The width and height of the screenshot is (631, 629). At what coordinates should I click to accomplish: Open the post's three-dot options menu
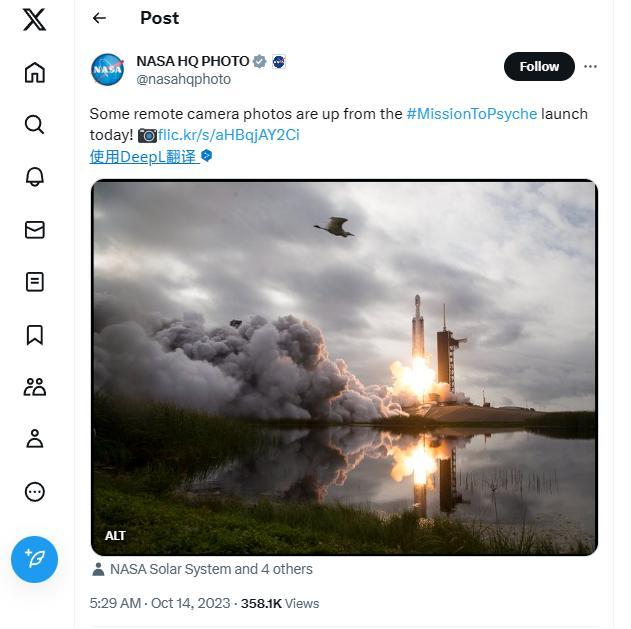590,67
